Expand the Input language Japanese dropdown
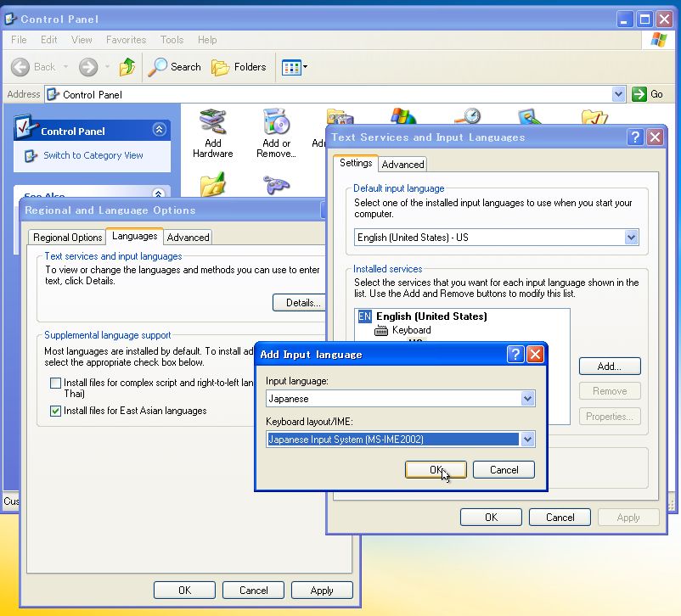Viewport: 681px width, 616px height. 527,399
